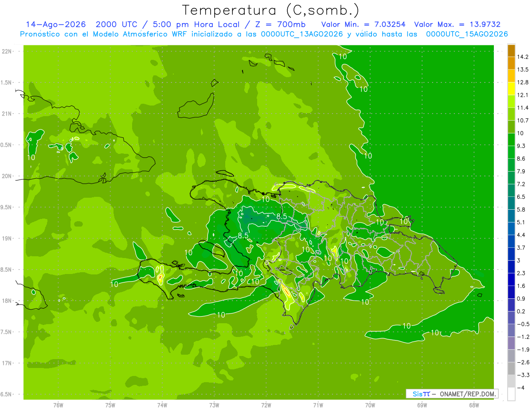
Task: Select the "14-Ago-2026" date text
Action: [56, 24]
